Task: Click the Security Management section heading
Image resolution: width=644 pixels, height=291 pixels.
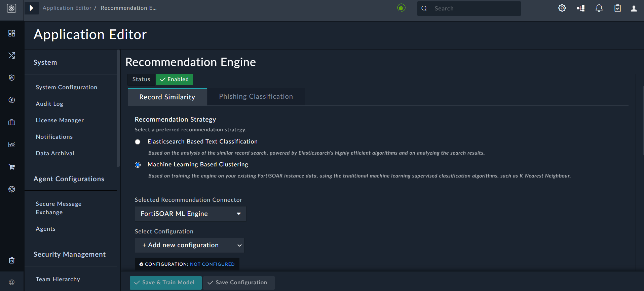Action: [70, 254]
